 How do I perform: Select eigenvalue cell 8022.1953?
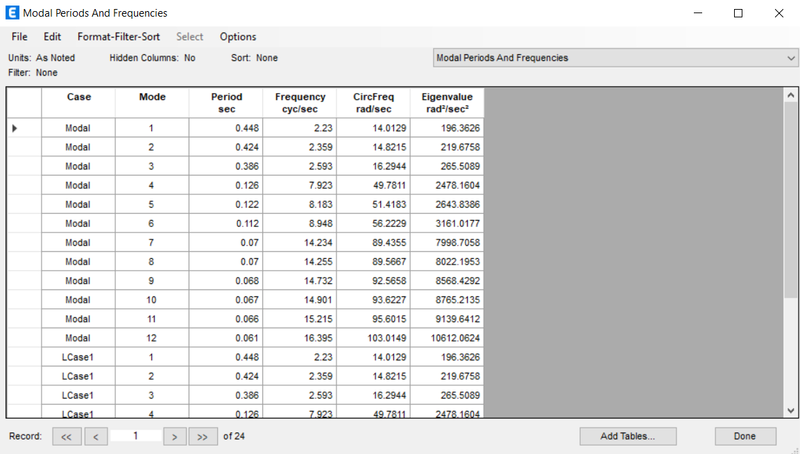pyautogui.click(x=447, y=262)
